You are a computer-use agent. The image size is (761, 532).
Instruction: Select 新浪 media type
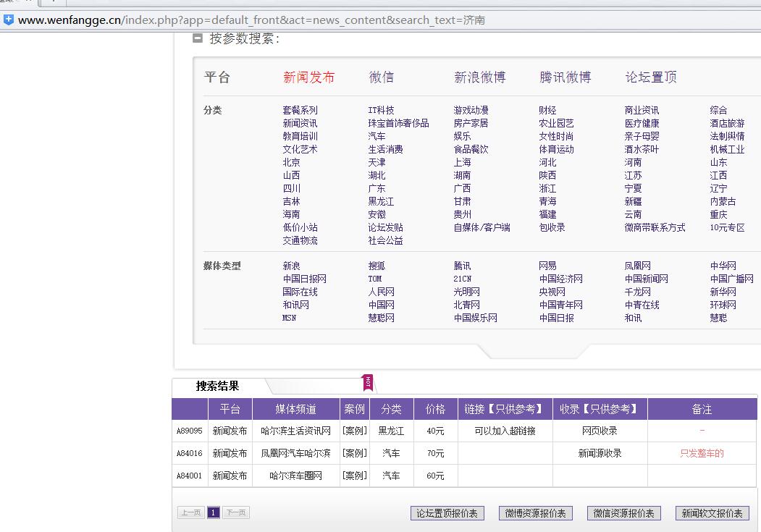click(291, 266)
